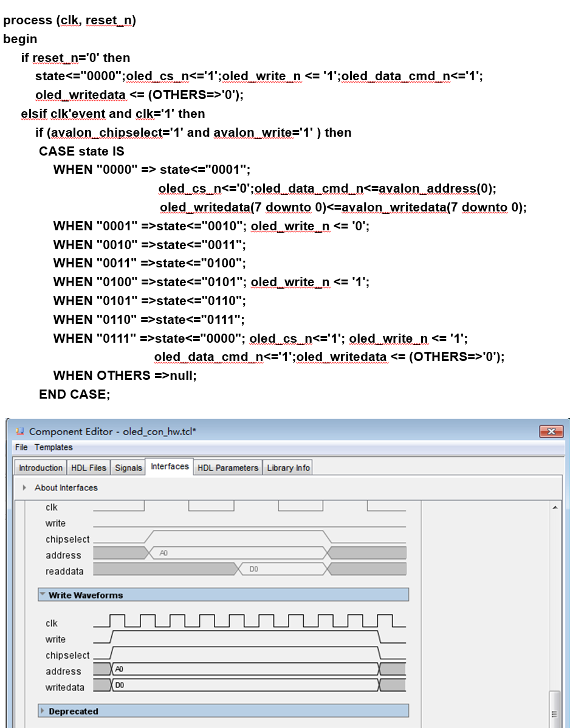Viewport: 570px width, 728px height.
Task: Open the File menu
Action: tap(21, 447)
